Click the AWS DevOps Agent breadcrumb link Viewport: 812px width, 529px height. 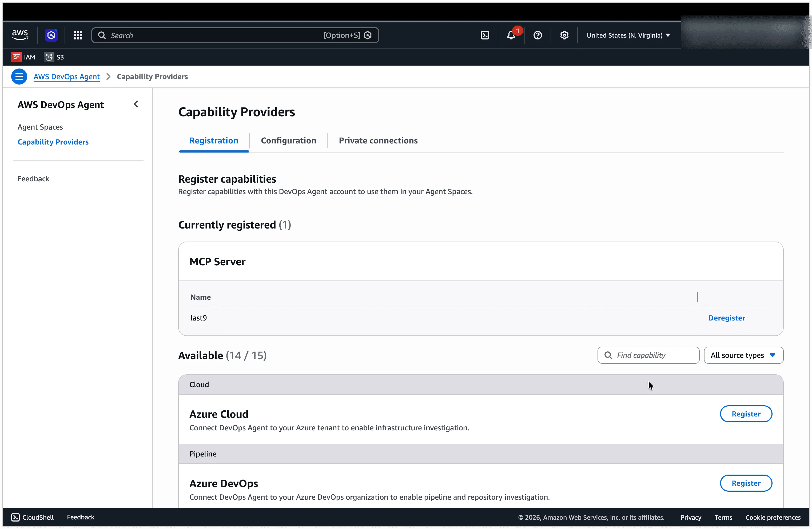tap(66, 77)
